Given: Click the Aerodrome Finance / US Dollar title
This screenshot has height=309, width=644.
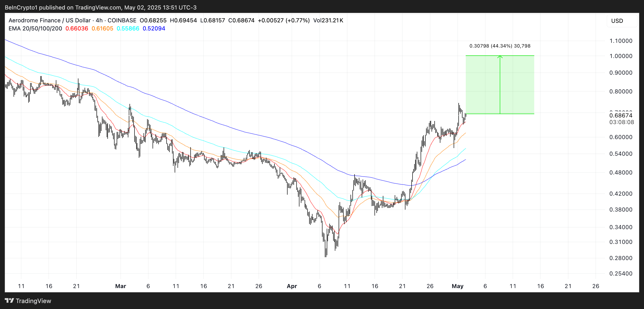Looking at the screenshot, I should click(49, 20).
